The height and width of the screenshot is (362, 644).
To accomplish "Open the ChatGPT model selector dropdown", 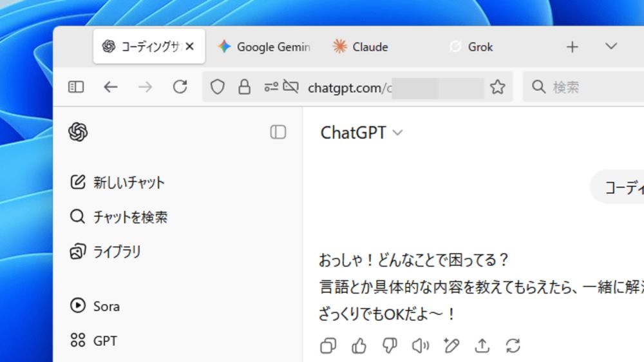I will pyautogui.click(x=361, y=133).
